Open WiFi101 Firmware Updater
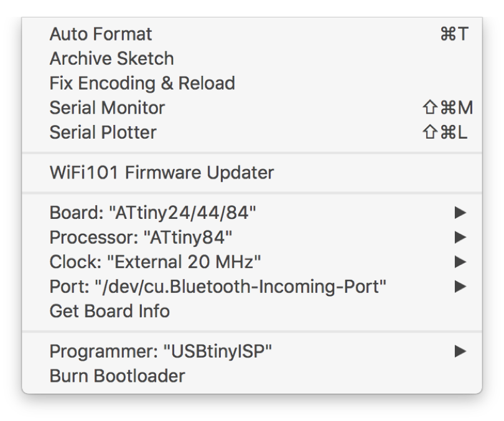 (x=161, y=172)
